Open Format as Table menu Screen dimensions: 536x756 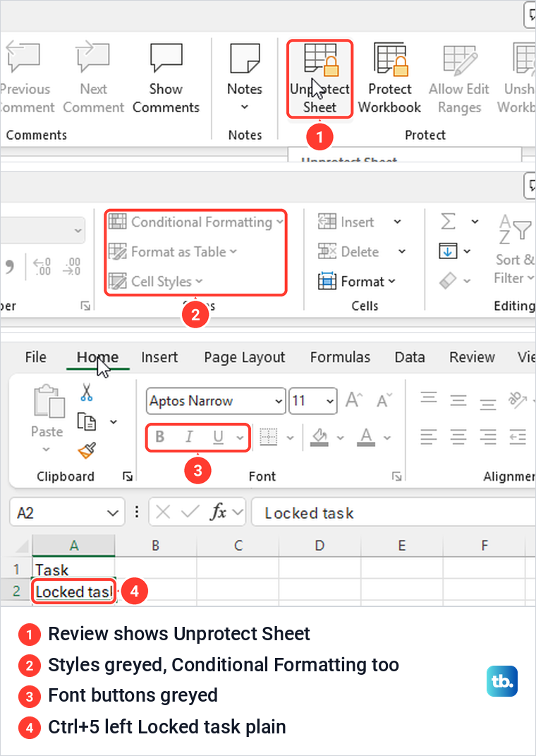pyautogui.click(x=172, y=252)
